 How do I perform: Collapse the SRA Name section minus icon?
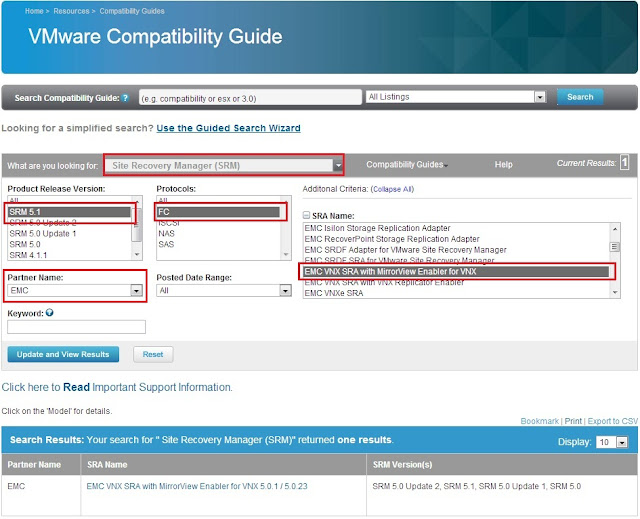click(x=306, y=215)
